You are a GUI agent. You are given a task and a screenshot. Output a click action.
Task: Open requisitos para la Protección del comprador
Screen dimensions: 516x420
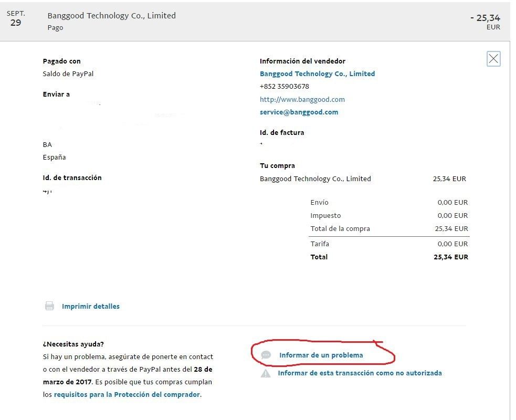(127, 395)
